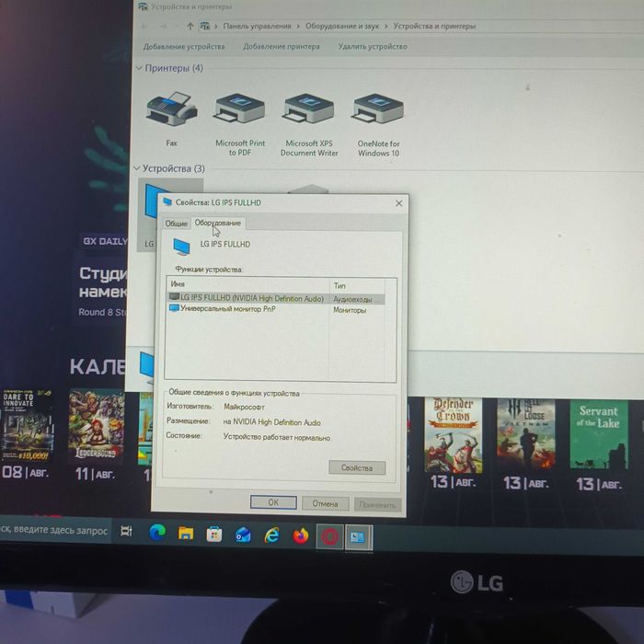The height and width of the screenshot is (644, 644).
Task: Click the Свойства button in dialog
Action: coord(357,467)
